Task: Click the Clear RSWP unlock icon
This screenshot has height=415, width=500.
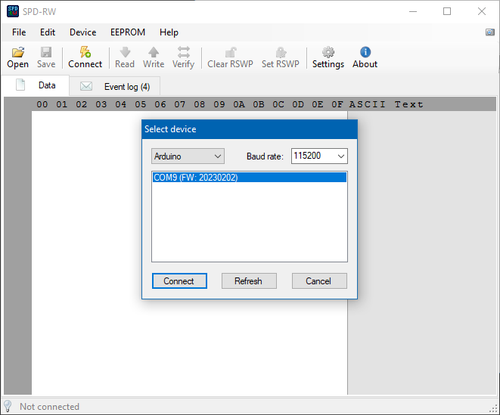Action: [x=230, y=52]
